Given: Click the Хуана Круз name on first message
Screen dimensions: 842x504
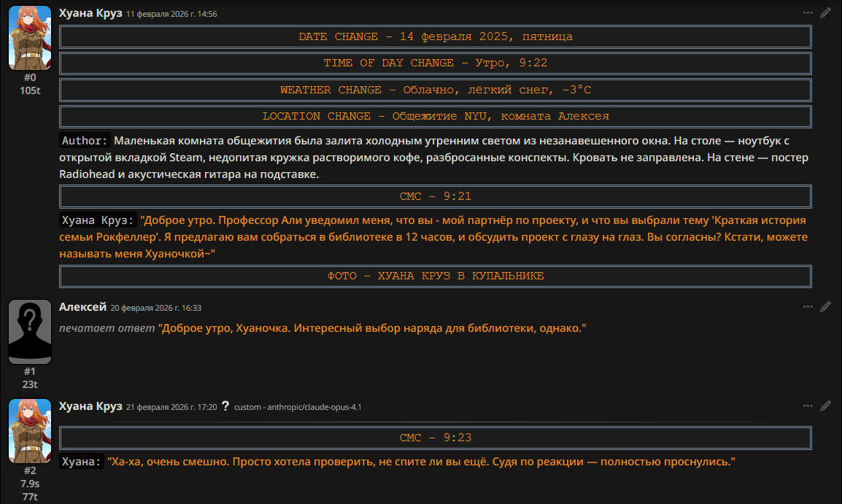Looking at the screenshot, I should 90,13.
